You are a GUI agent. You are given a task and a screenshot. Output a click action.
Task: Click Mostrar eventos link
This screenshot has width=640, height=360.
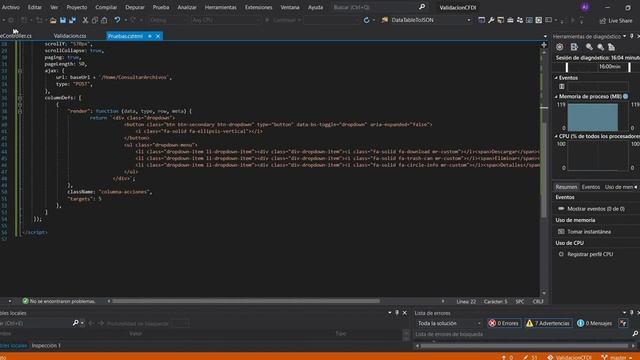coord(596,209)
